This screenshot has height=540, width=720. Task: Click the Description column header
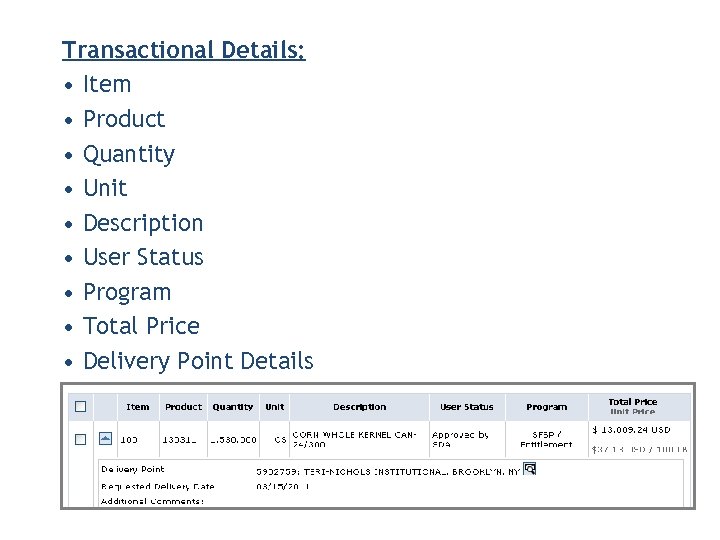(x=360, y=407)
